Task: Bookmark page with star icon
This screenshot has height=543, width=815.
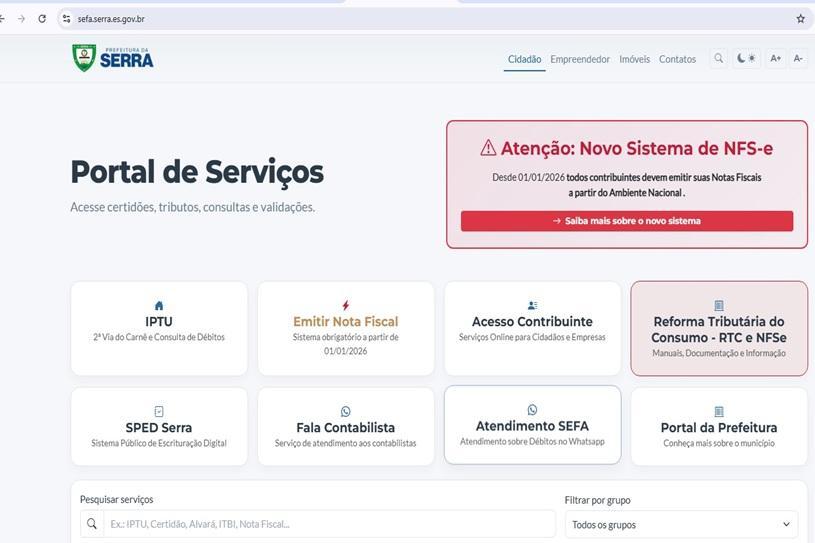Action: 800,19
